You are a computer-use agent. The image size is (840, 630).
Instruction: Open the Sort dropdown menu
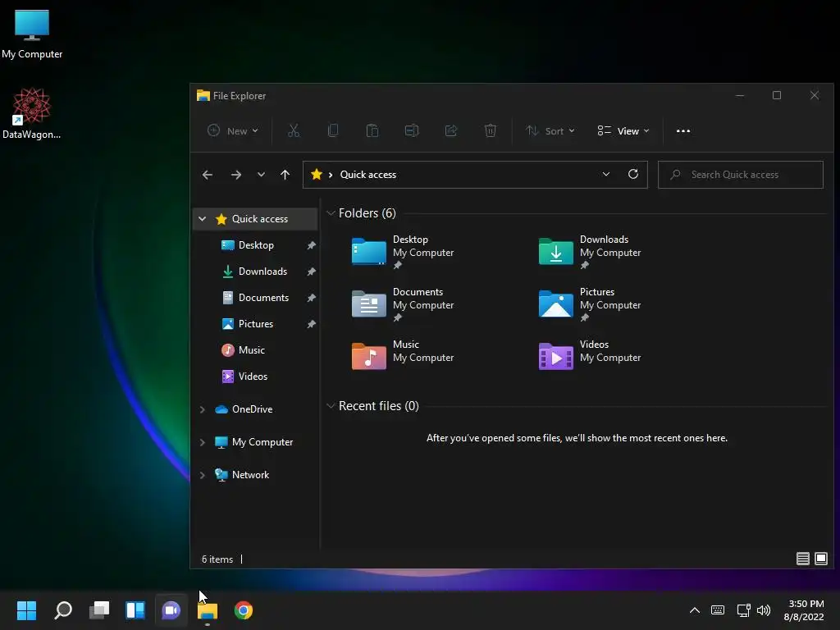pos(550,130)
